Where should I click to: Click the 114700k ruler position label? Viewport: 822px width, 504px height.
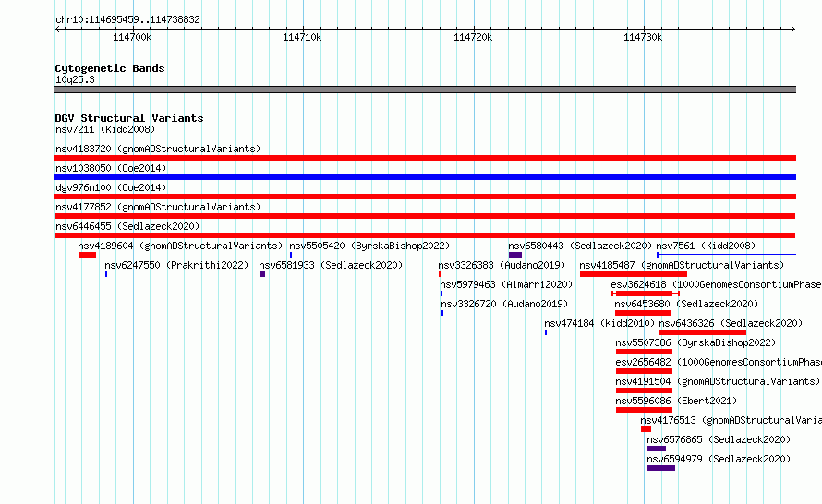tap(132, 37)
